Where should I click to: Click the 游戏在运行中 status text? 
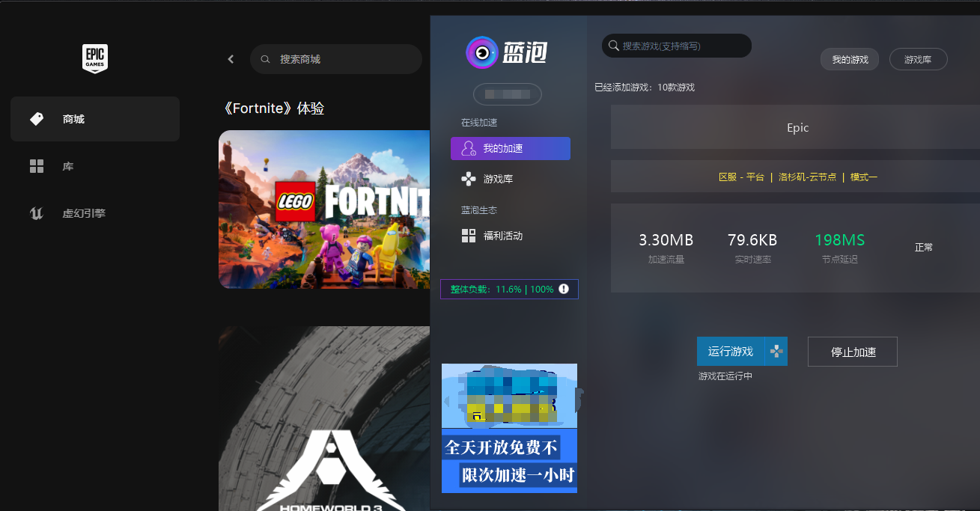pyautogui.click(x=725, y=376)
